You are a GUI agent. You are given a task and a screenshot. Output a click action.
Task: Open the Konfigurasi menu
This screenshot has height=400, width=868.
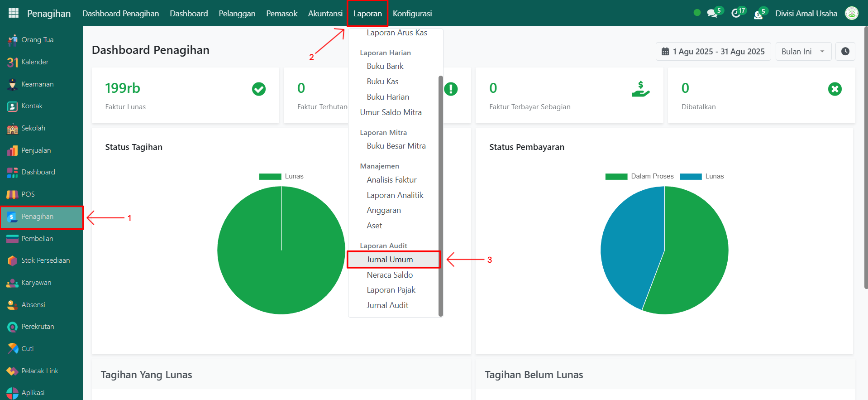(412, 14)
